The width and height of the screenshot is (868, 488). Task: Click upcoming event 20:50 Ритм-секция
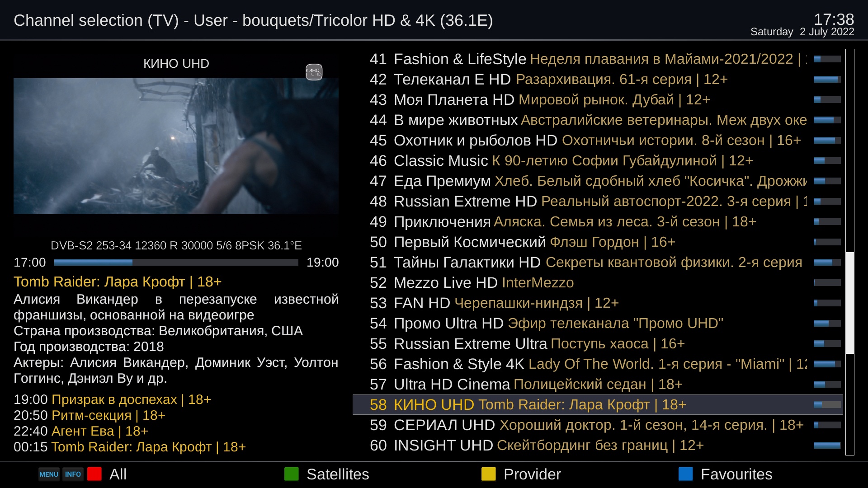coord(90,415)
